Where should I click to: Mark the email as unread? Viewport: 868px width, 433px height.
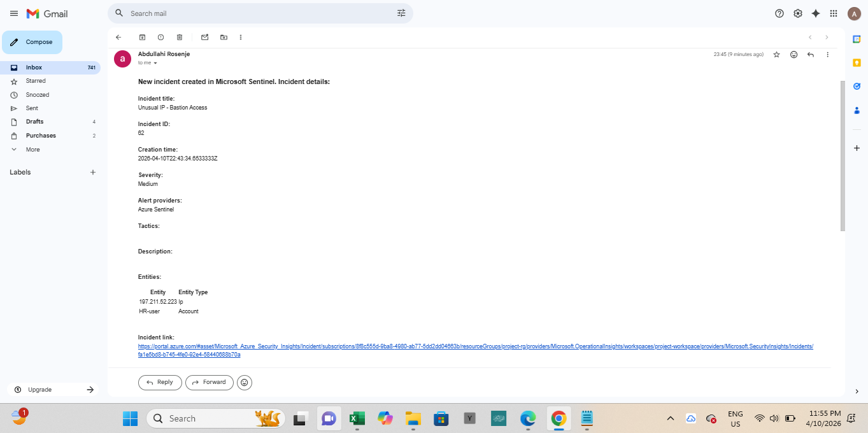[x=204, y=38]
